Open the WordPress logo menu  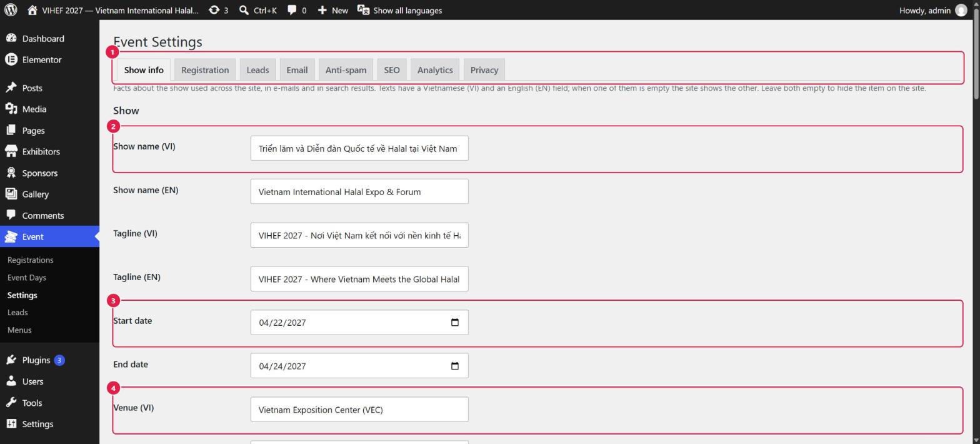(x=11, y=10)
